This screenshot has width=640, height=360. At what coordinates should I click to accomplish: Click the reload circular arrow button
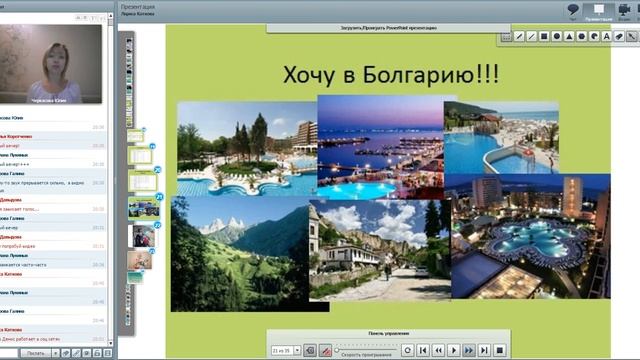point(407,350)
